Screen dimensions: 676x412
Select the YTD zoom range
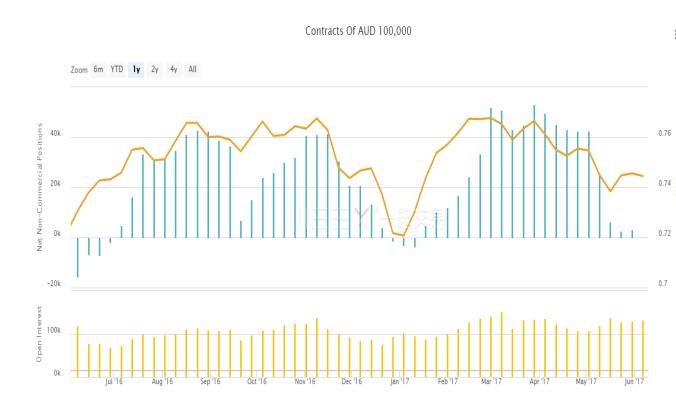tap(117, 70)
